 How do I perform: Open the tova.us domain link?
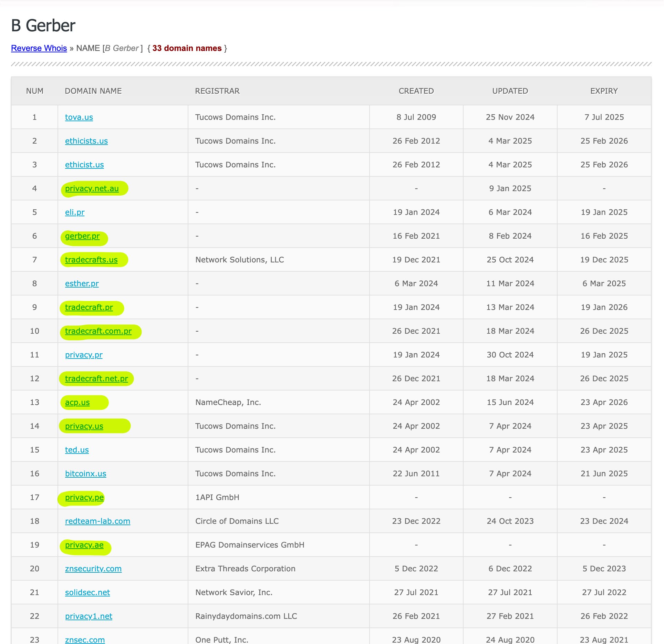pos(79,117)
